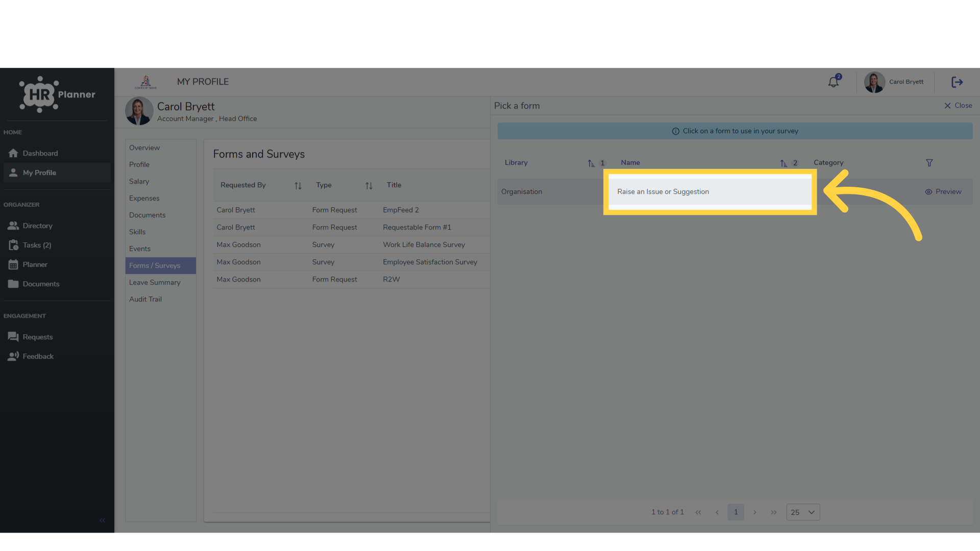Click page number 1
980x551 pixels.
point(736,512)
